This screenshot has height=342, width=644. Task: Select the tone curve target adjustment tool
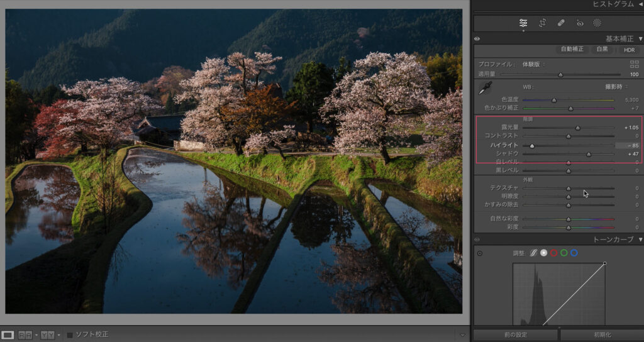pyautogui.click(x=480, y=253)
